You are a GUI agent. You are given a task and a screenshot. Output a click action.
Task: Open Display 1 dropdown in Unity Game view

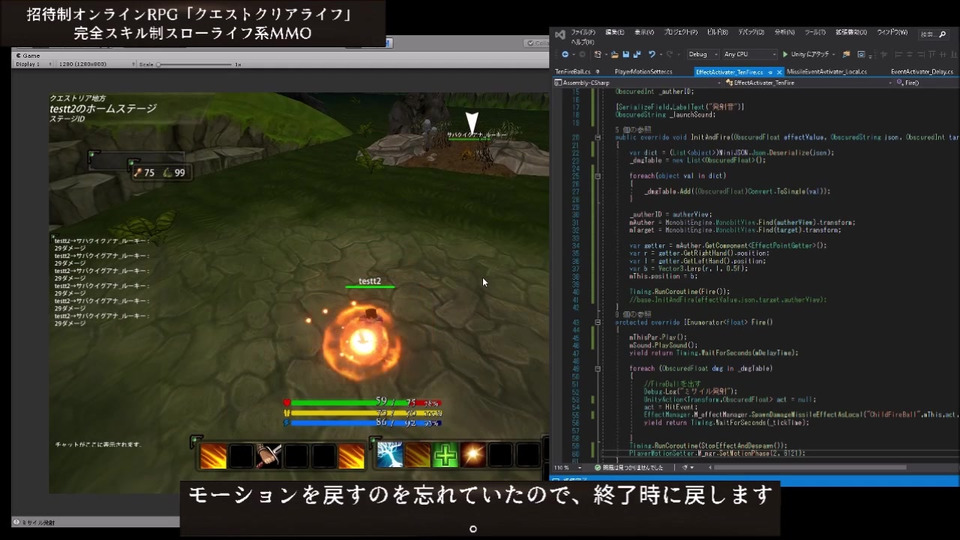point(33,64)
